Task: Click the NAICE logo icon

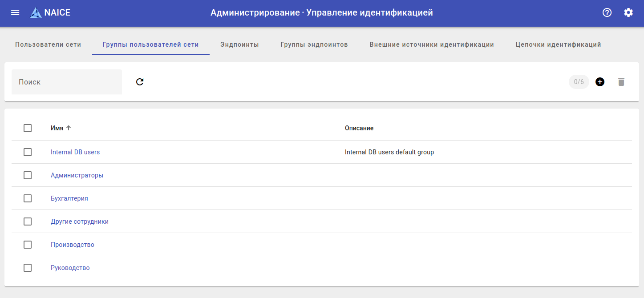Action: [36, 13]
